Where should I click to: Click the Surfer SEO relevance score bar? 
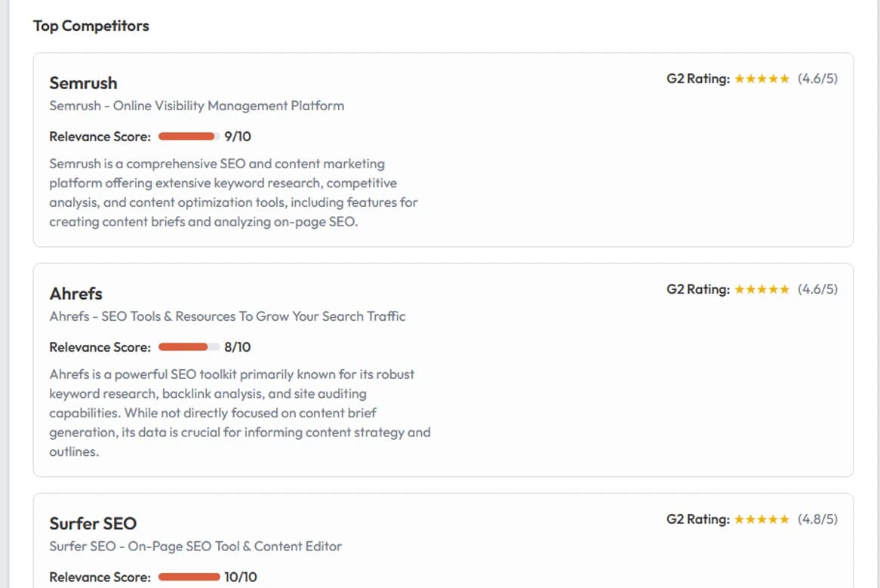click(189, 577)
